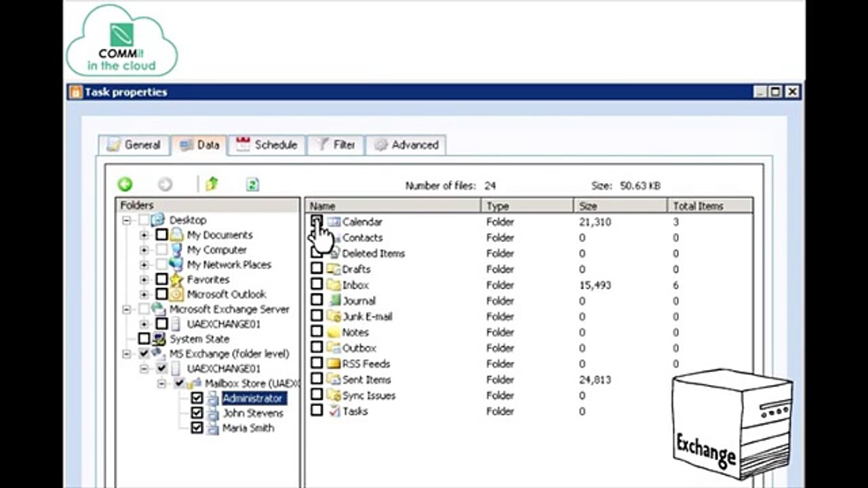Click the Calendar size value 21,310
This screenshot has width=868, height=488.
[595, 222]
